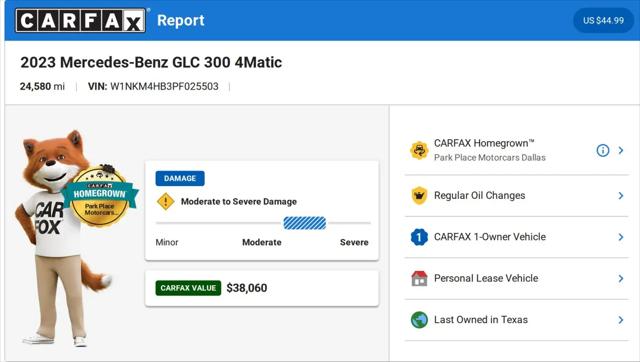Screen dimensions: 640x362
Task: Click the CARFAX logo in header
Action: [80, 20]
